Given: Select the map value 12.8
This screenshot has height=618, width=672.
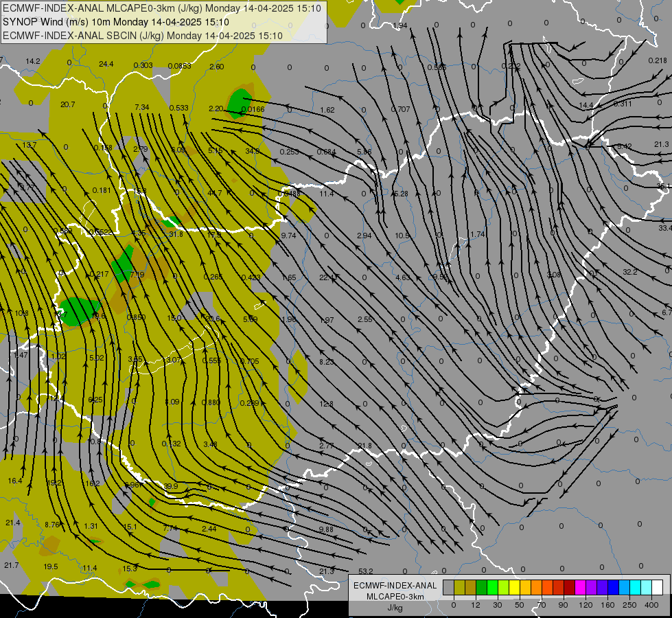Looking at the screenshot, I should pos(326,404).
